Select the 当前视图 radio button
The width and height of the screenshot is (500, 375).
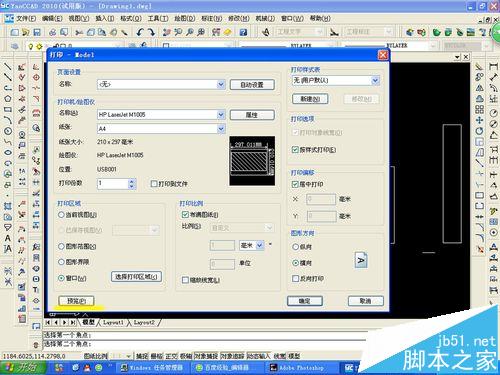pyautogui.click(x=61, y=215)
